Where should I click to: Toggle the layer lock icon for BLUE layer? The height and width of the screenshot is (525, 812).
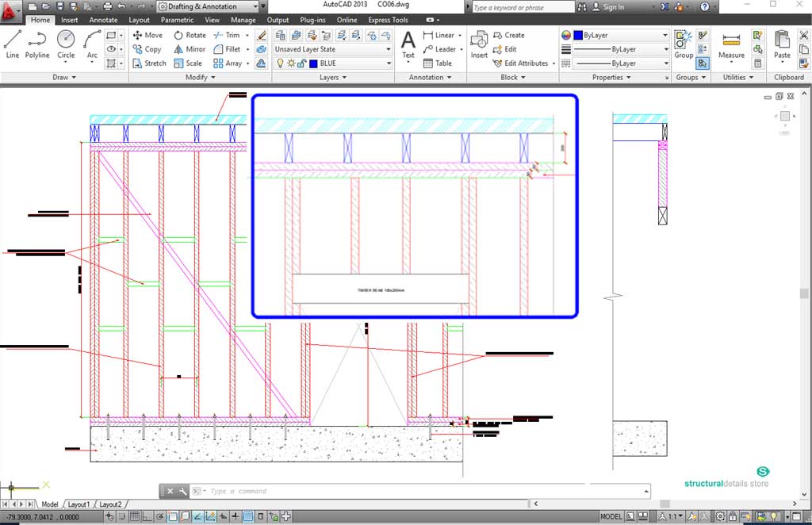[302, 63]
